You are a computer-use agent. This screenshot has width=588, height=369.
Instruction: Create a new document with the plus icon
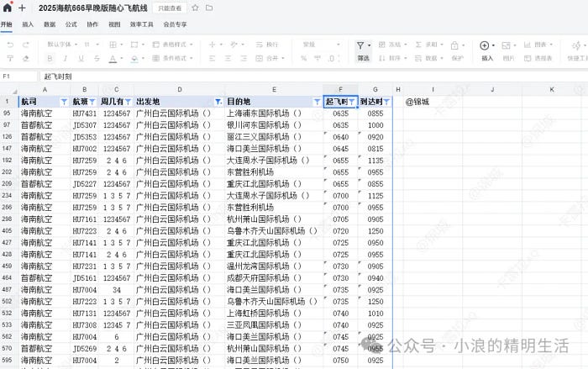pos(22,8)
